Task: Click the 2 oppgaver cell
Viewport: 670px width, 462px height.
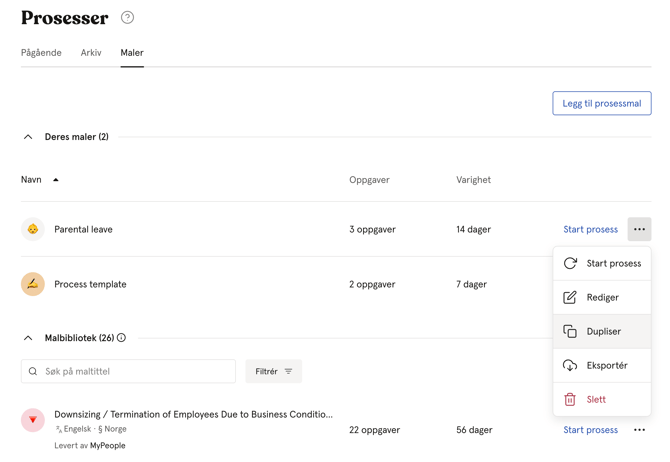Action: 372,284
